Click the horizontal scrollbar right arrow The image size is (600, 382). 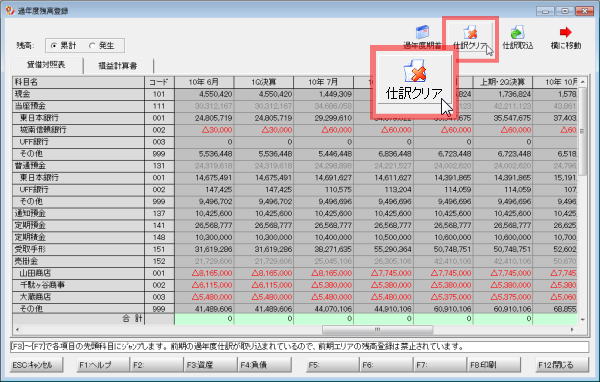pos(572,330)
